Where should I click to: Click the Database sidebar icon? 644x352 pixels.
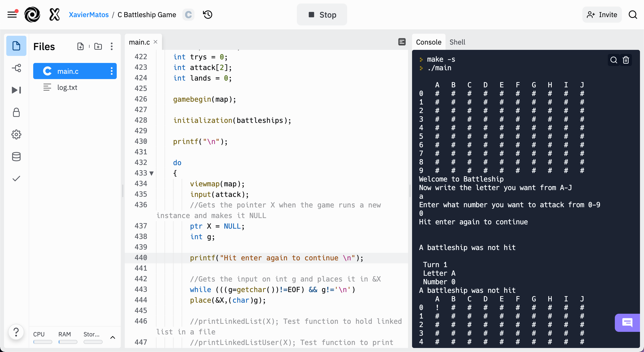click(16, 156)
